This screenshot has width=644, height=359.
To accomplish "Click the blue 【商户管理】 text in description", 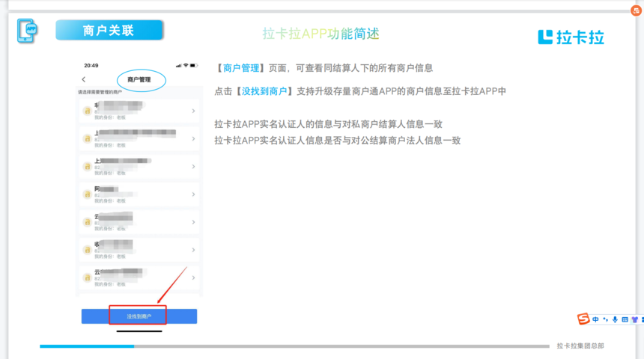I will point(241,68).
